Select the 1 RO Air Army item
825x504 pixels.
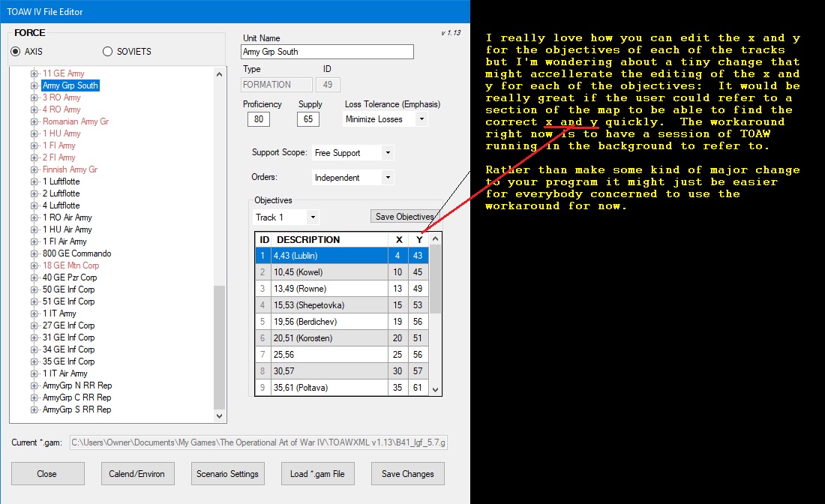(67, 217)
